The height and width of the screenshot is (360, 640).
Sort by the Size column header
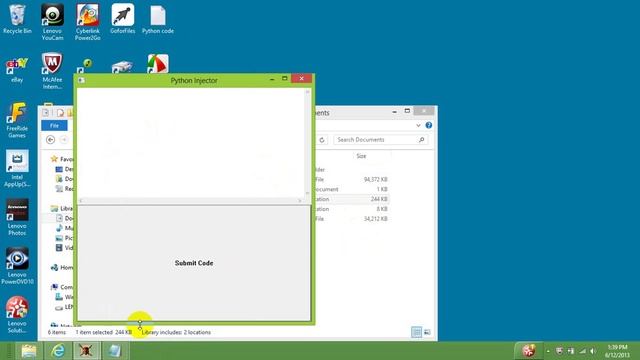[361, 156]
